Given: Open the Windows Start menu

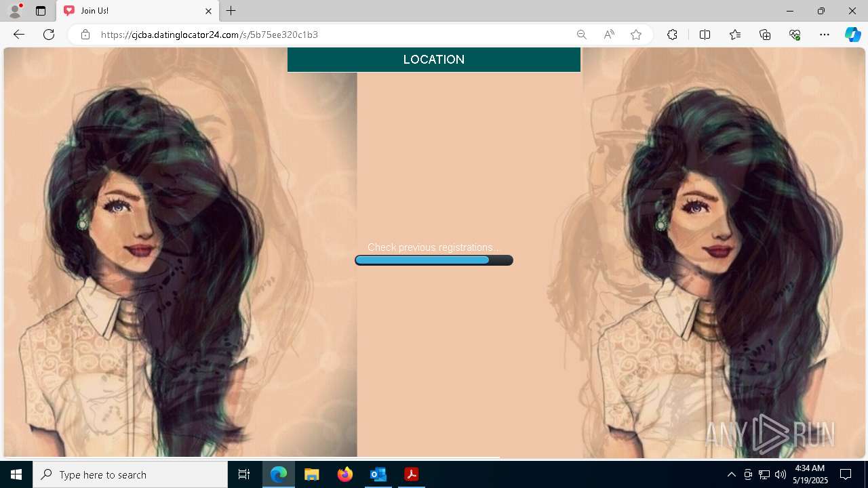Looking at the screenshot, I should coord(16,474).
